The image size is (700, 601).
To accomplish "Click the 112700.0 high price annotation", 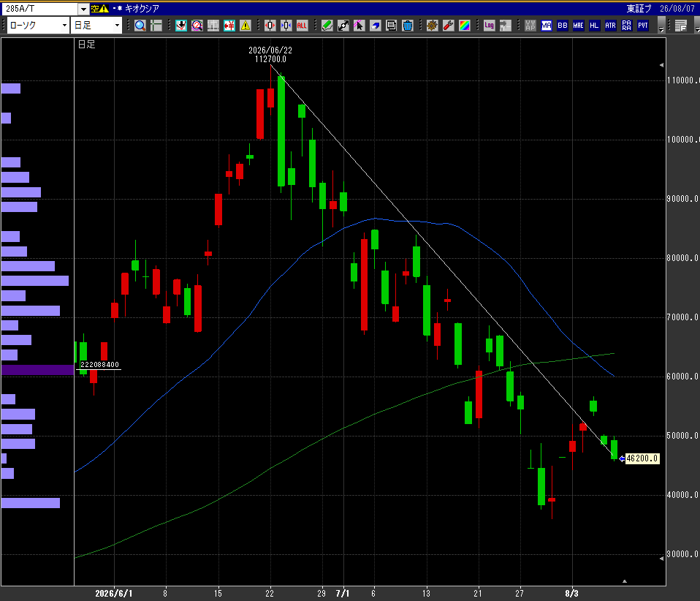I will pos(270,59).
